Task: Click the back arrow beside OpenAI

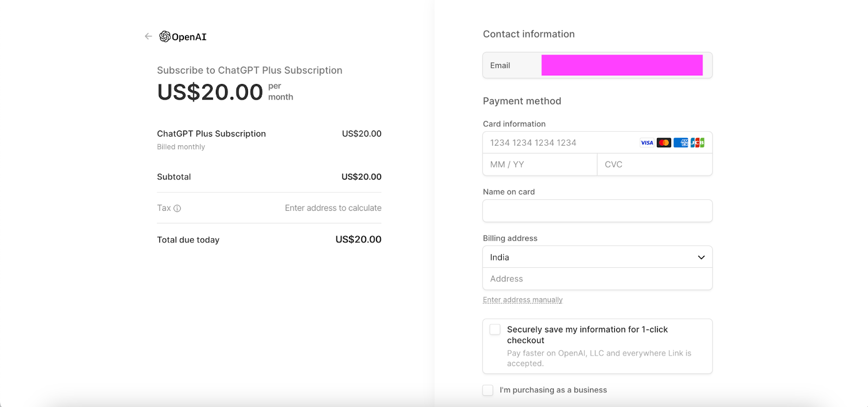Action: pyautogui.click(x=148, y=36)
